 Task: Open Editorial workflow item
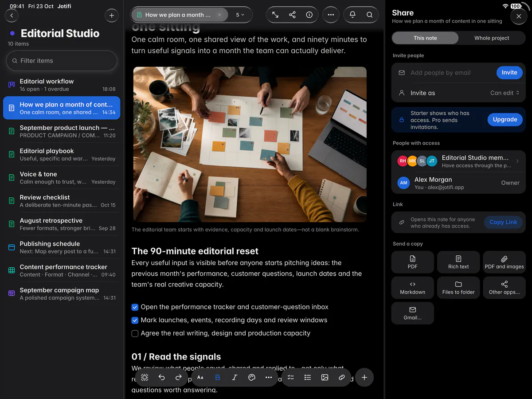click(62, 85)
